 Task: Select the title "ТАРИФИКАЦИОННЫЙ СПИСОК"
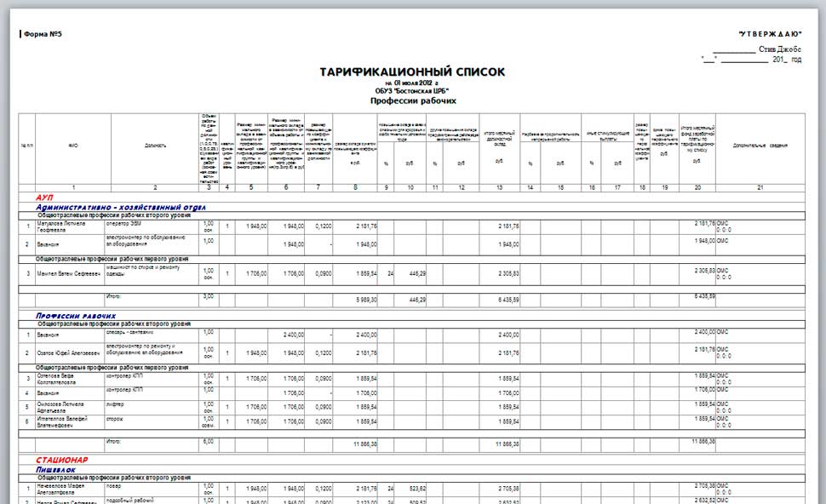point(412,72)
